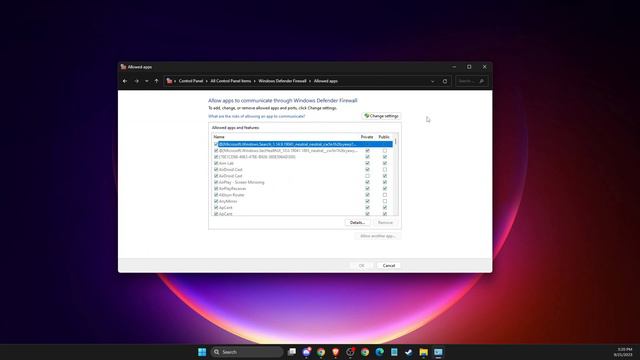Expand chevron before Control Panel breadcrumb
The image size is (640, 360).
coord(175,81)
